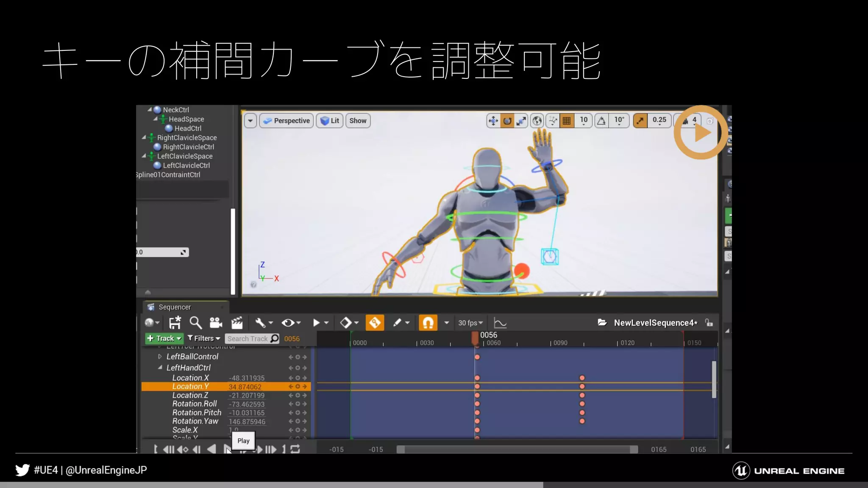Toggle rotation angle snapping
Image resolution: width=868 pixels, height=488 pixels.
(x=601, y=121)
